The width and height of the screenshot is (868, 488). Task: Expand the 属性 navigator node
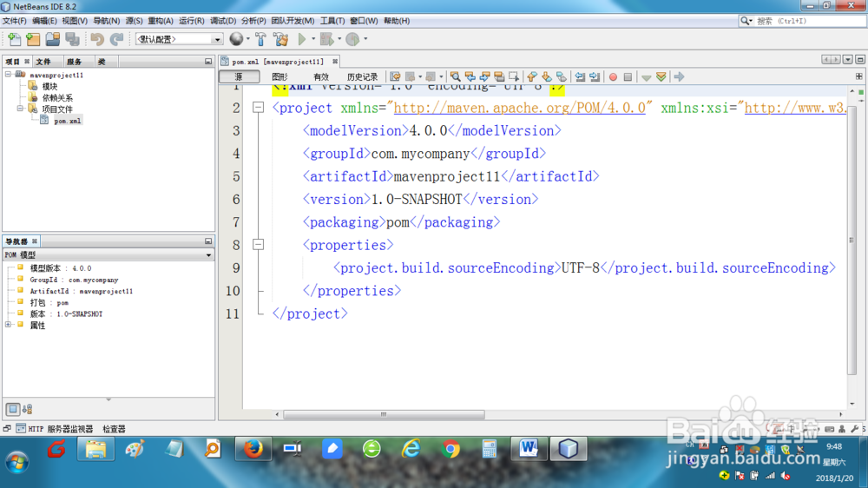pyautogui.click(x=9, y=325)
